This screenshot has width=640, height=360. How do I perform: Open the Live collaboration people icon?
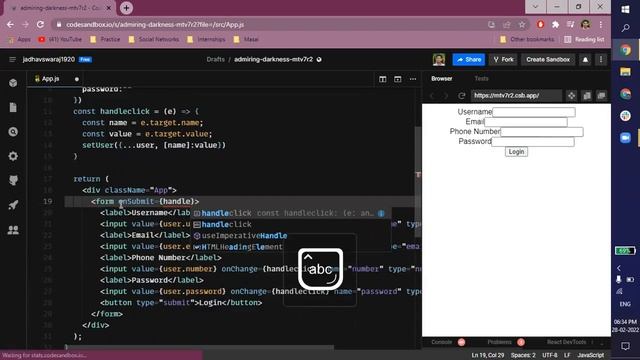13,230
